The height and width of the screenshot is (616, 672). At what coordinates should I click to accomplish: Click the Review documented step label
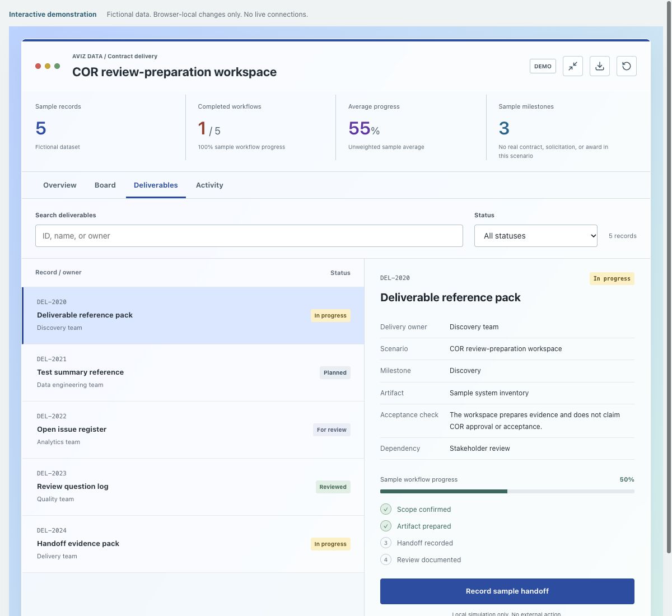click(429, 560)
